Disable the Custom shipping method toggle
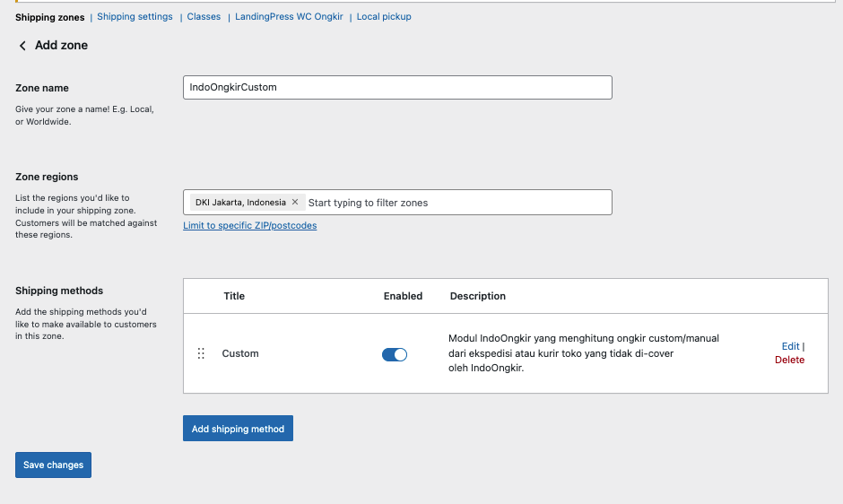 (x=395, y=354)
